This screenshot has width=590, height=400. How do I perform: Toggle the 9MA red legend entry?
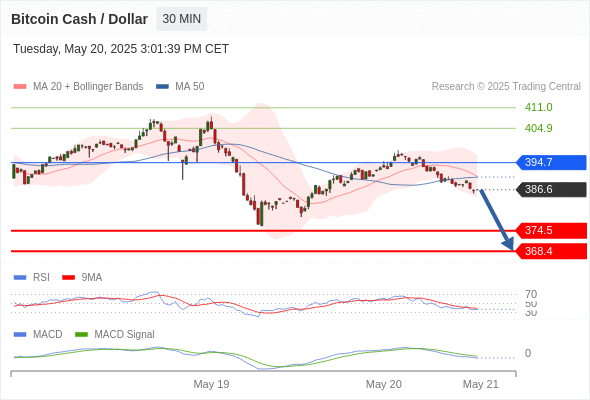coord(82,277)
